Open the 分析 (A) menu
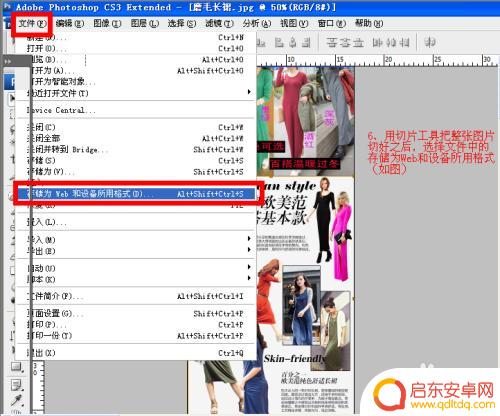This screenshot has height=416, width=500. coord(257,23)
